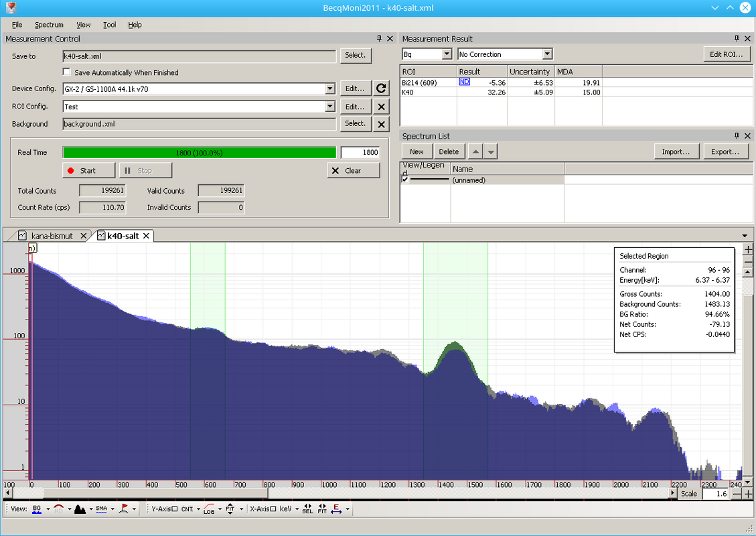Click the Clear button
The image size is (756, 536).
click(354, 171)
